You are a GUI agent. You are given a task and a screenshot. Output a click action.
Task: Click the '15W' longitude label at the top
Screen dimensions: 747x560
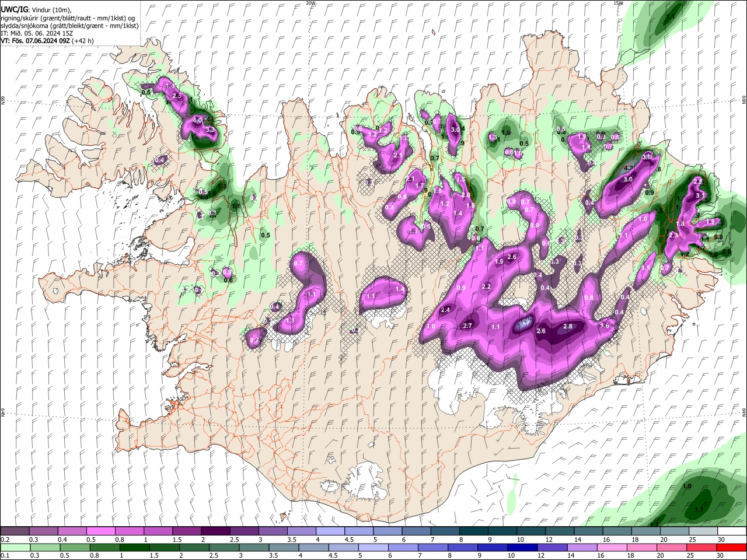pos(618,3)
